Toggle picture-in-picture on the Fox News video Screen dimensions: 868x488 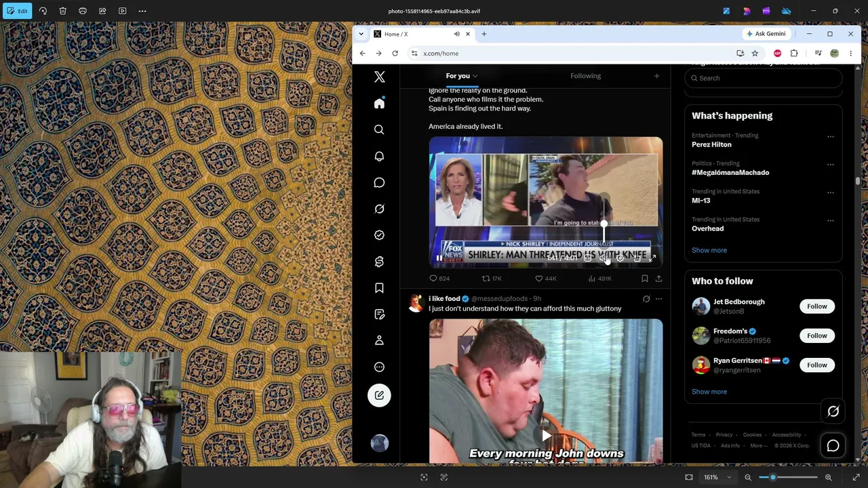pos(636,258)
